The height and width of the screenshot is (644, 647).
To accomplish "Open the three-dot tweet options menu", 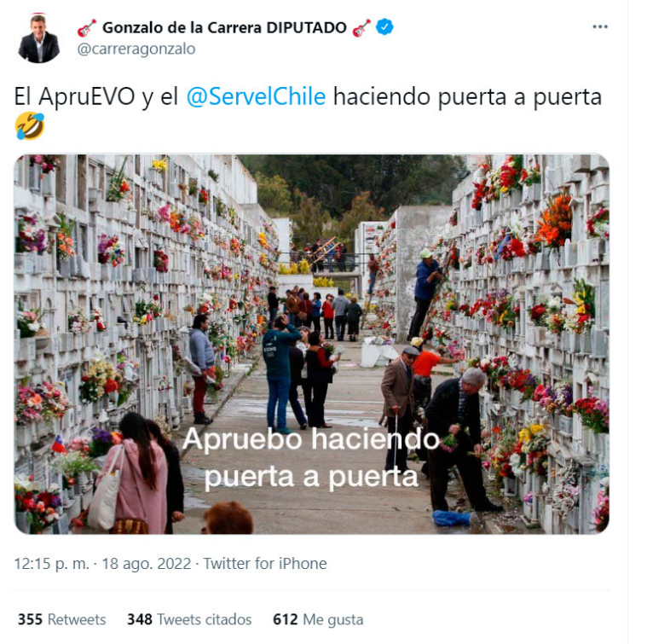I will pos(599,26).
